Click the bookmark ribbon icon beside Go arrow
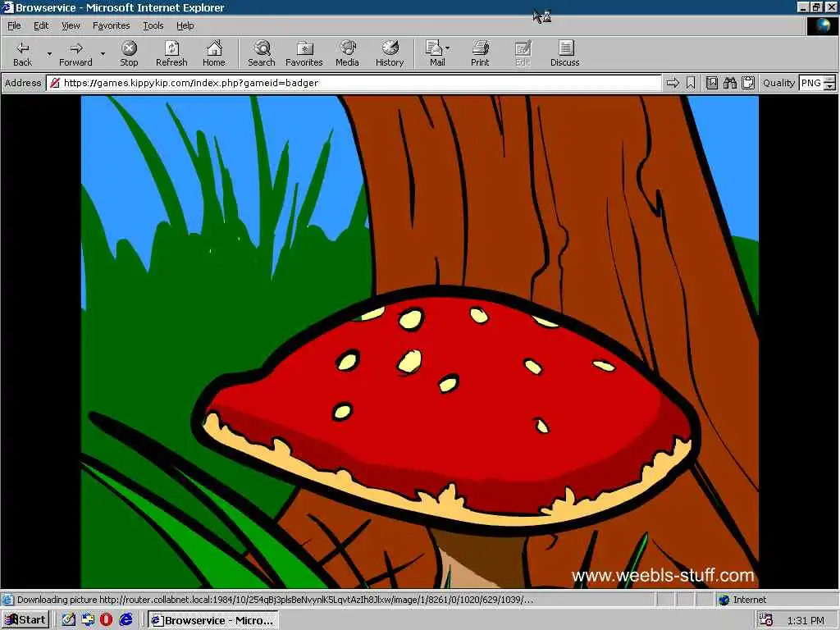 tap(691, 83)
